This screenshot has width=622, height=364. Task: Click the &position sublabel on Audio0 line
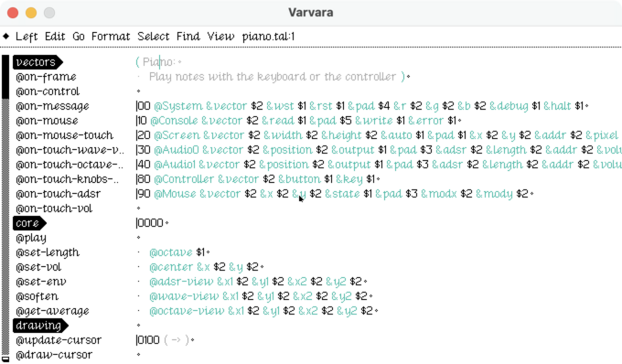coord(287,150)
